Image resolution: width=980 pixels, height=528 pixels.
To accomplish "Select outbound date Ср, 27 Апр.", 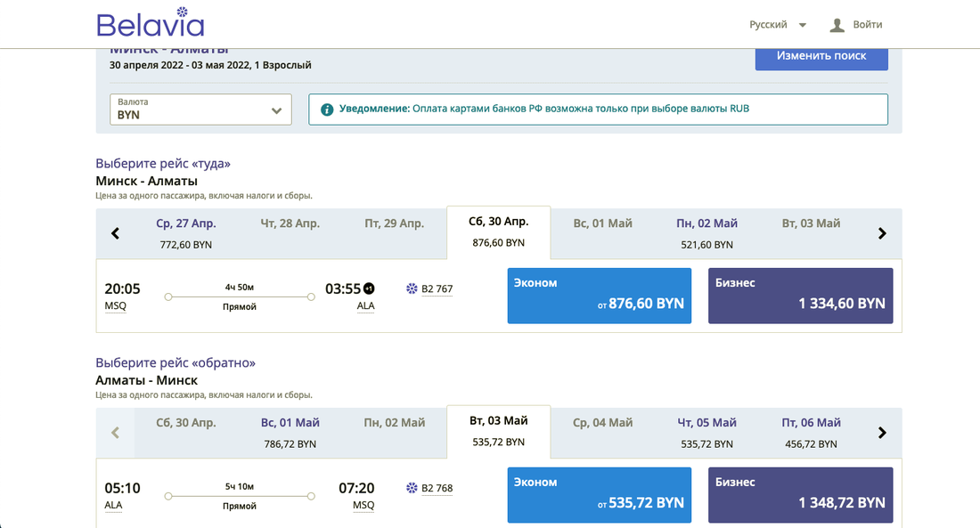I will tap(186, 232).
